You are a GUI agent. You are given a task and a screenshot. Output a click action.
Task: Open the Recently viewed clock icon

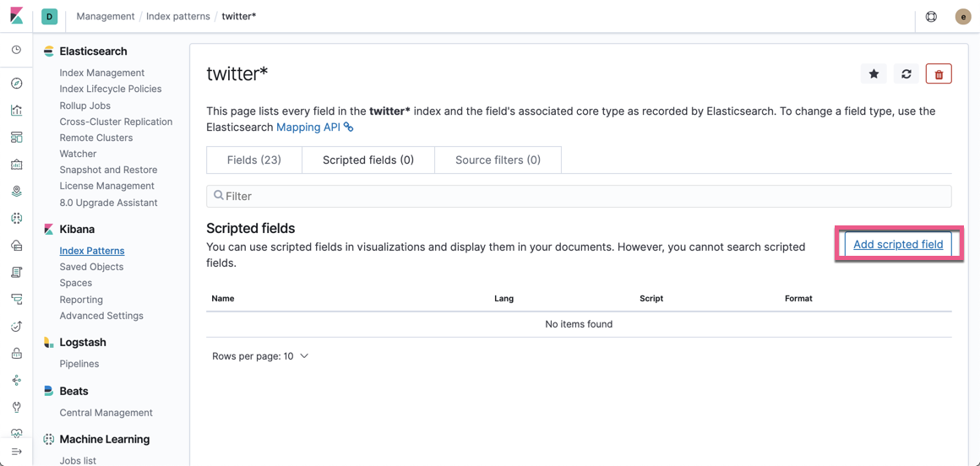pyautogui.click(x=17, y=50)
